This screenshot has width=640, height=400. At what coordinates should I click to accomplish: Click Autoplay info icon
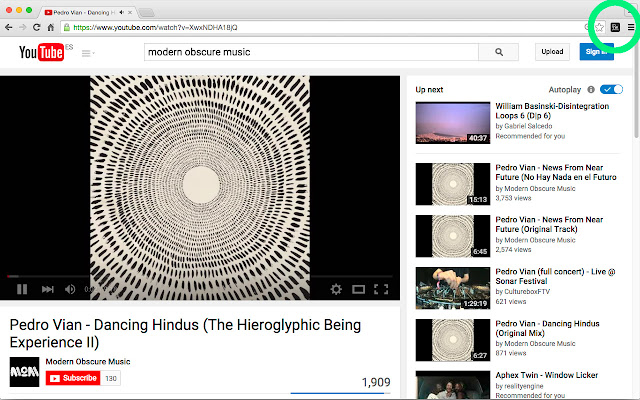(591, 89)
